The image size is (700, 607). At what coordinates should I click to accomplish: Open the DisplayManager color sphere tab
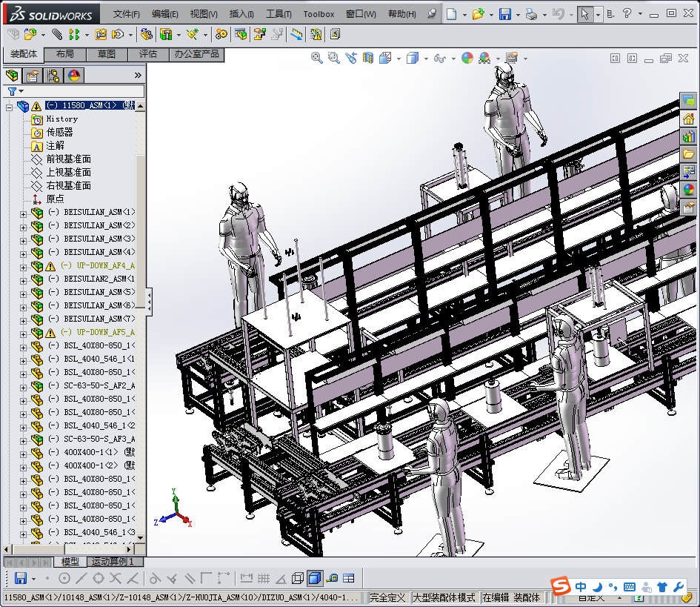(74, 75)
